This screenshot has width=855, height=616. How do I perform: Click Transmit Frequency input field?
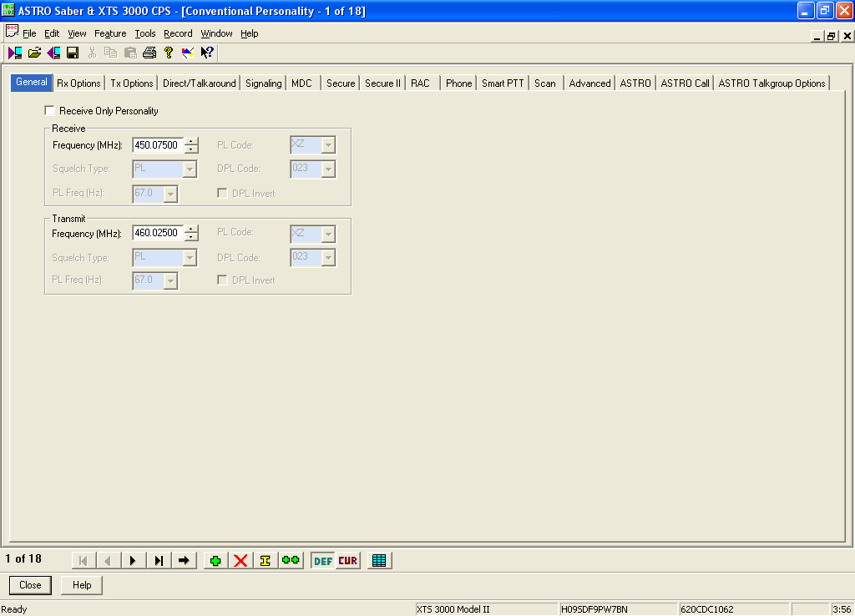pyautogui.click(x=158, y=233)
